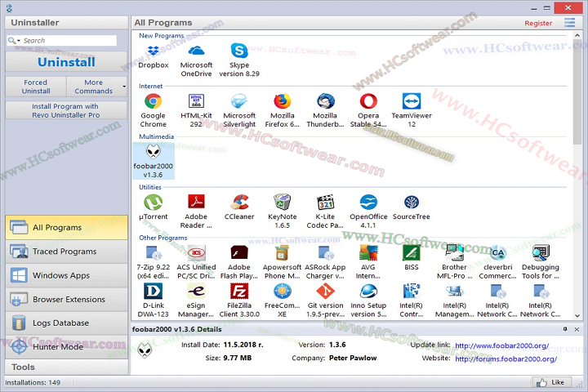Click the big Uninstall button
Screen dimensions: 588x392
[66, 62]
